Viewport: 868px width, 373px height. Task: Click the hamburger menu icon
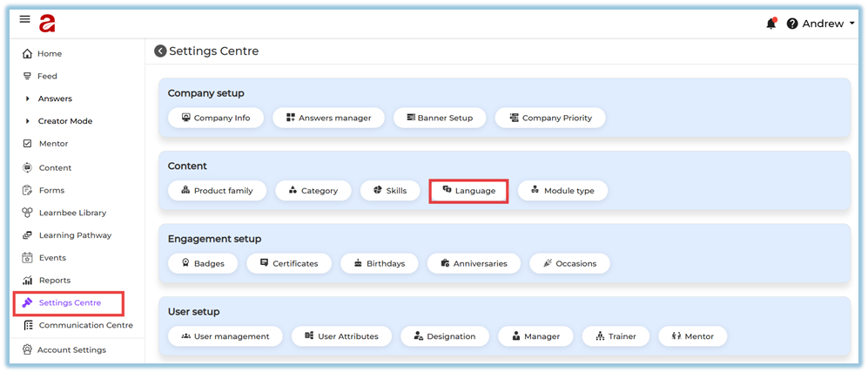pyautogui.click(x=24, y=19)
